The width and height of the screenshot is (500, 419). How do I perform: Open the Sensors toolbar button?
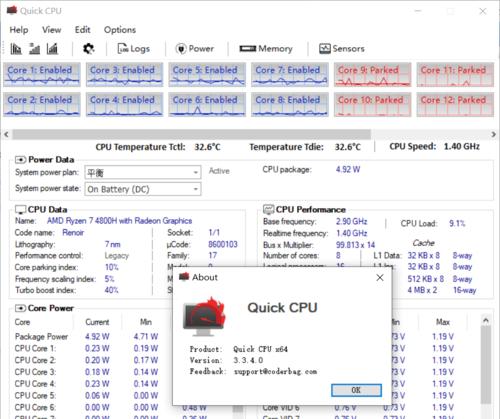tap(342, 49)
